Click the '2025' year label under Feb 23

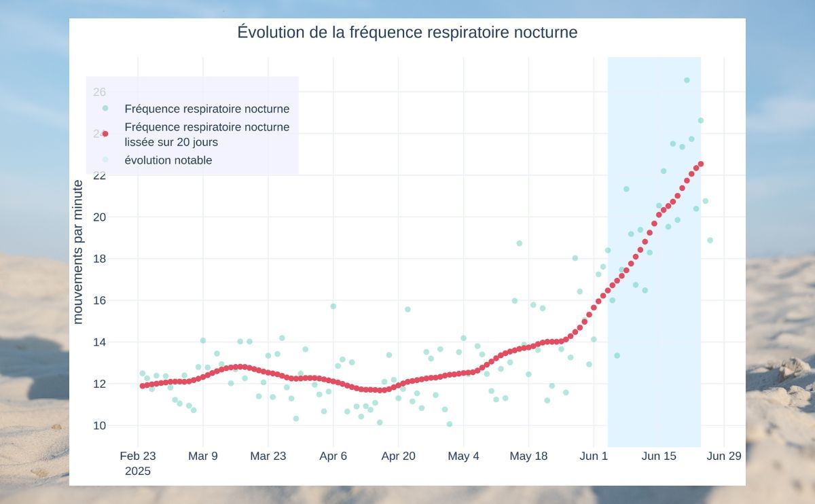coord(138,471)
